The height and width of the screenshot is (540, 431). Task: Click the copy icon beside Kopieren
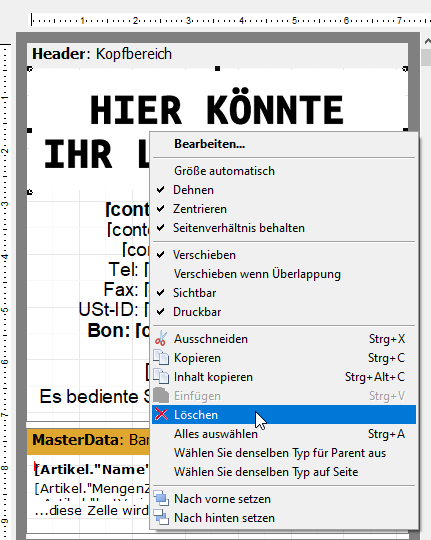161,358
